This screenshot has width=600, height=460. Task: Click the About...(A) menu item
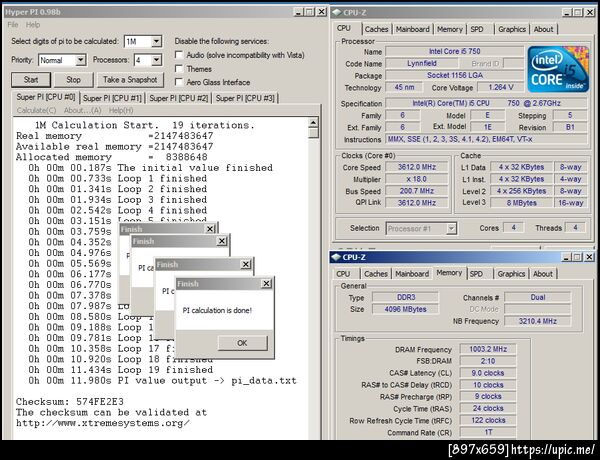point(82,110)
